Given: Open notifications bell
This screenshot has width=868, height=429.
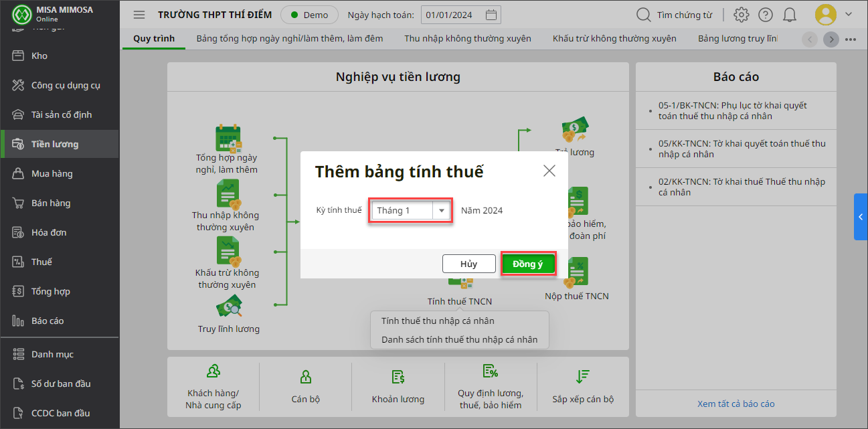Looking at the screenshot, I should [x=790, y=15].
